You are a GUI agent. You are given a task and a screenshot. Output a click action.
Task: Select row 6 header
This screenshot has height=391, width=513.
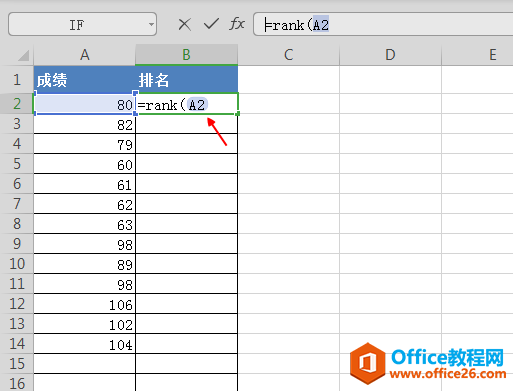(17, 184)
